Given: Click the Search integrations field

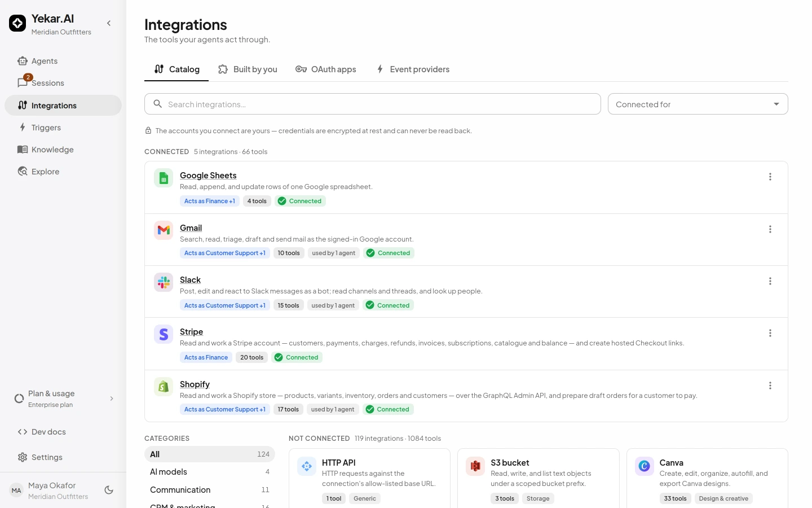Looking at the screenshot, I should tap(373, 104).
